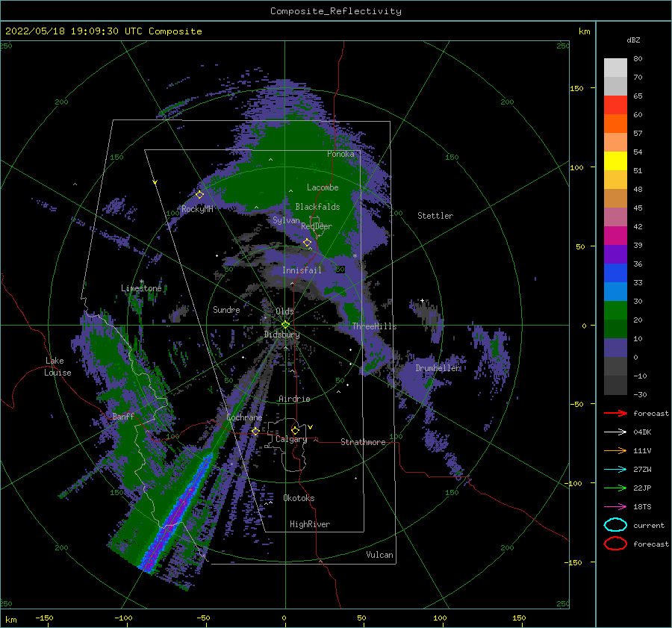Click the Lake Louise label

pos(57,367)
